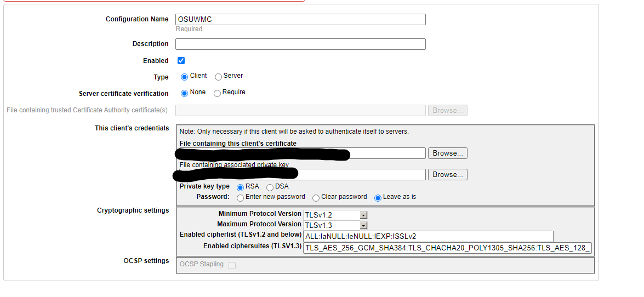The image size is (644, 297).
Task: Choose Require for server certificate verification
Action: (x=217, y=93)
